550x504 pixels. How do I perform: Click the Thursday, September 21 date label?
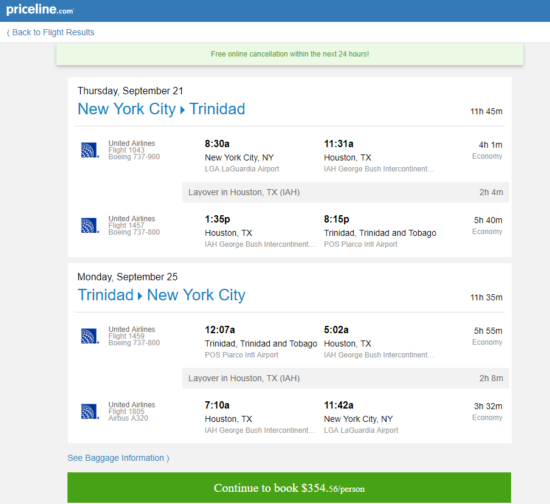click(130, 91)
